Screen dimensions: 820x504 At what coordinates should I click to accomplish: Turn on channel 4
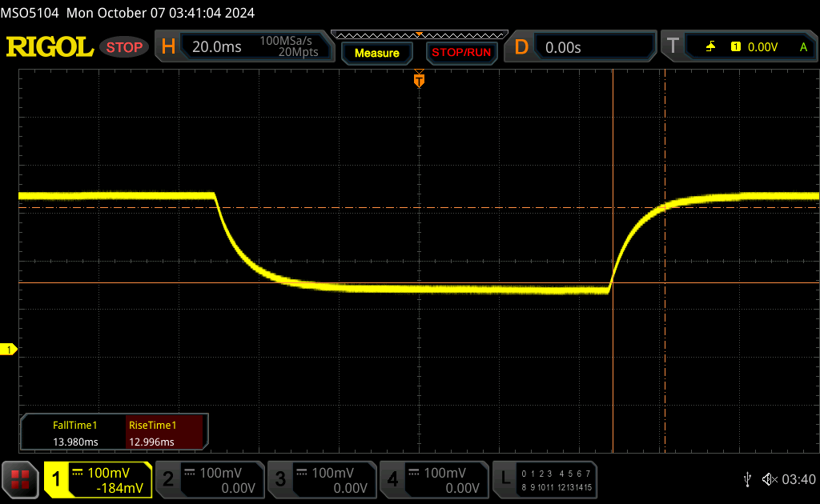tap(432, 479)
